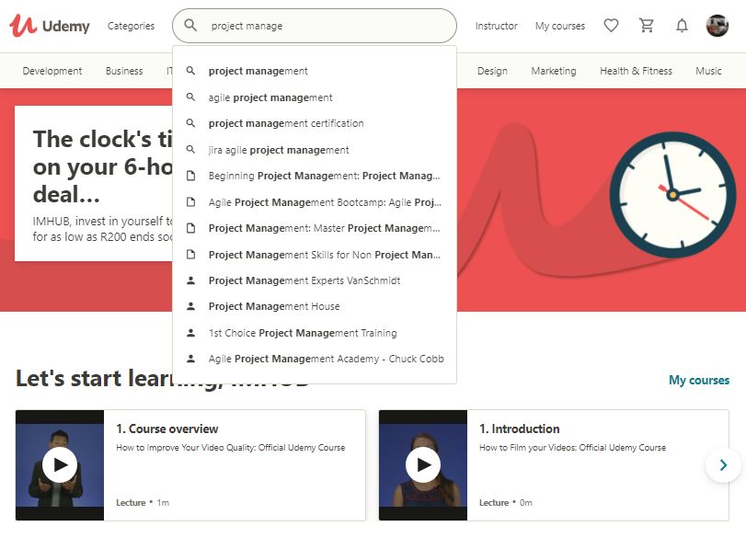Open the user profile avatar
Viewport: 746px width, 560px height.
pos(717,26)
